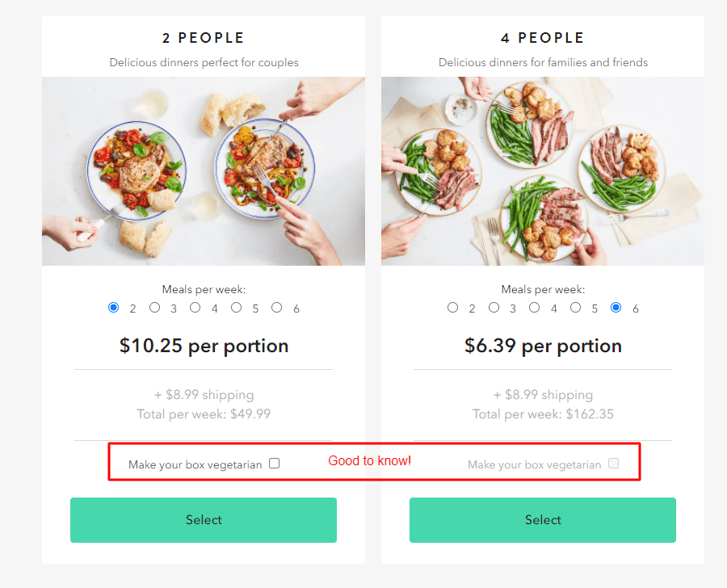Choose 6 meals per week in 2 People plan

277,308
